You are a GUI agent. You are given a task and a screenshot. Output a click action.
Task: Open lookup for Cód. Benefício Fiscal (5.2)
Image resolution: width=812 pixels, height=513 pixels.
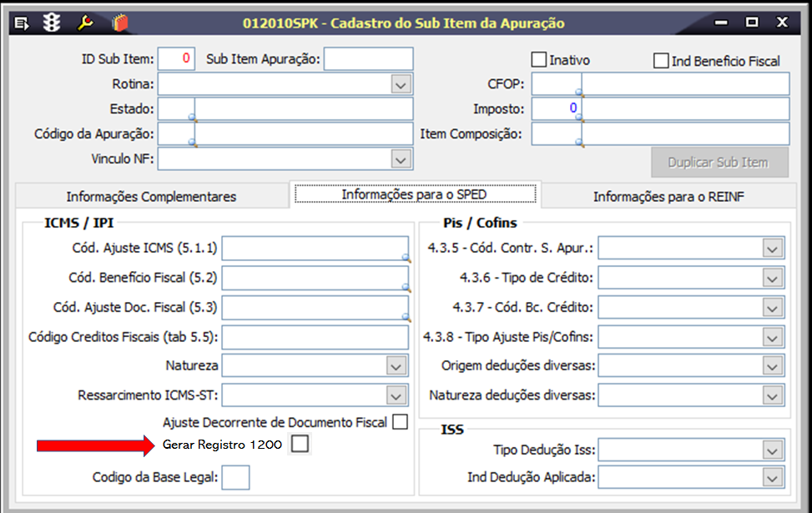coord(406,287)
